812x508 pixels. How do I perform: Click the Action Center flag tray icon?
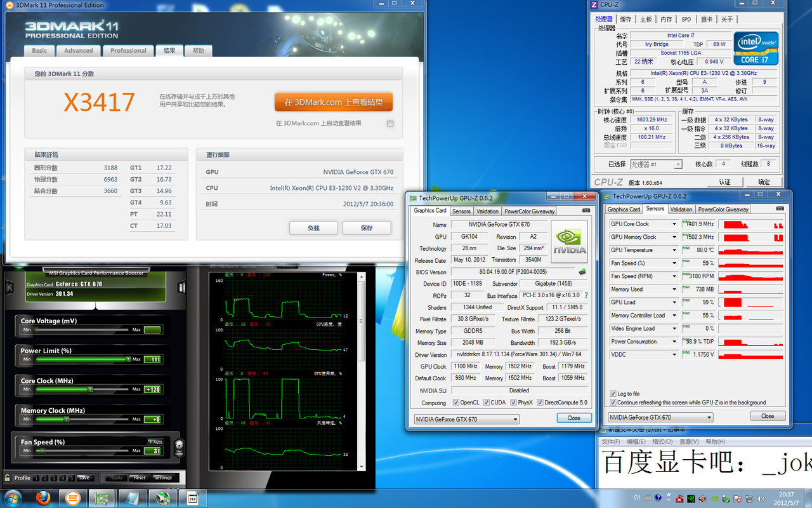[x=738, y=498]
